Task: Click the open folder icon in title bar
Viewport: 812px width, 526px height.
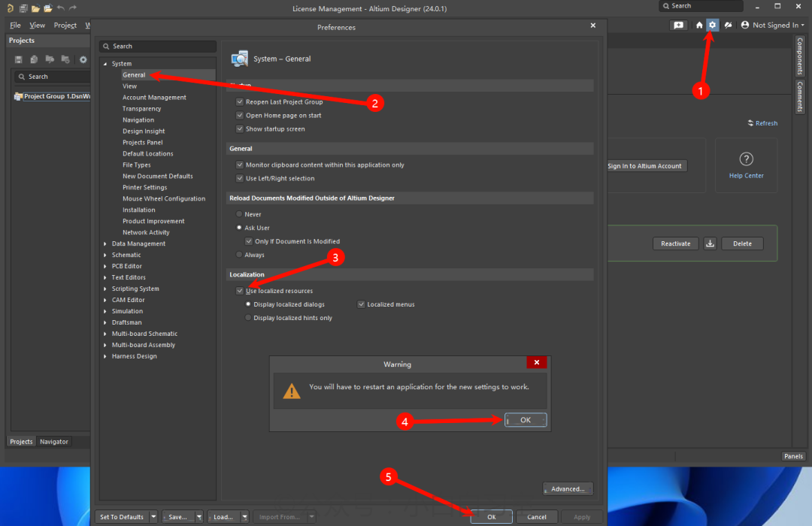Action: pyautogui.click(x=36, y=8)
